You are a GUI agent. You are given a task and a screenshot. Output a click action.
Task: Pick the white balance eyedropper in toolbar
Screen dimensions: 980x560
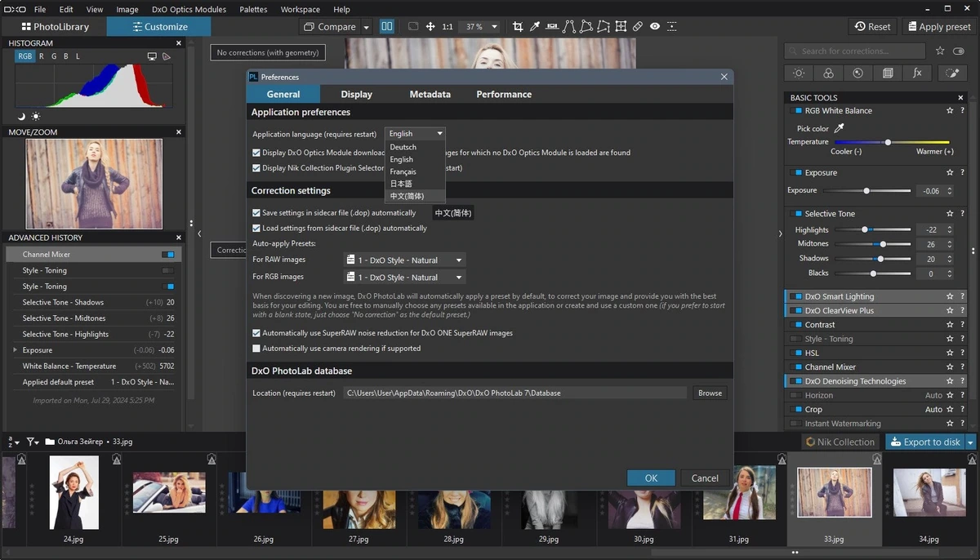click(x=535, y=27)
